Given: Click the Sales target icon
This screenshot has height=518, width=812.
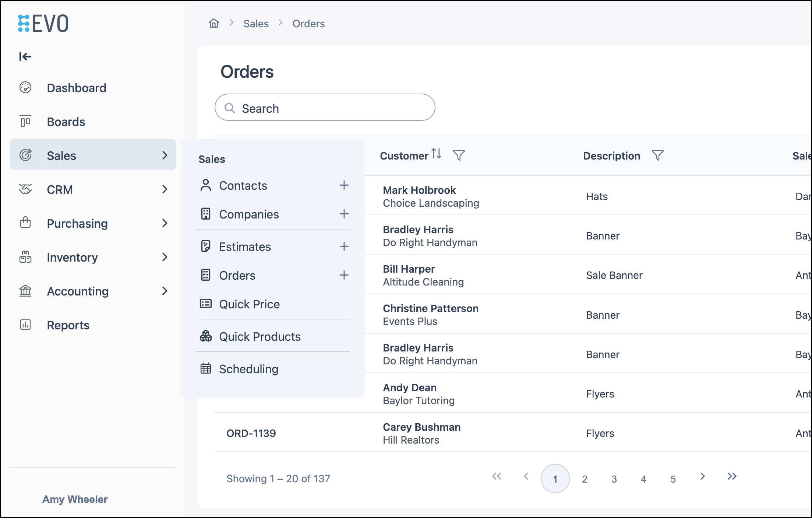Looking at the screenshot, I should [25, 155].
